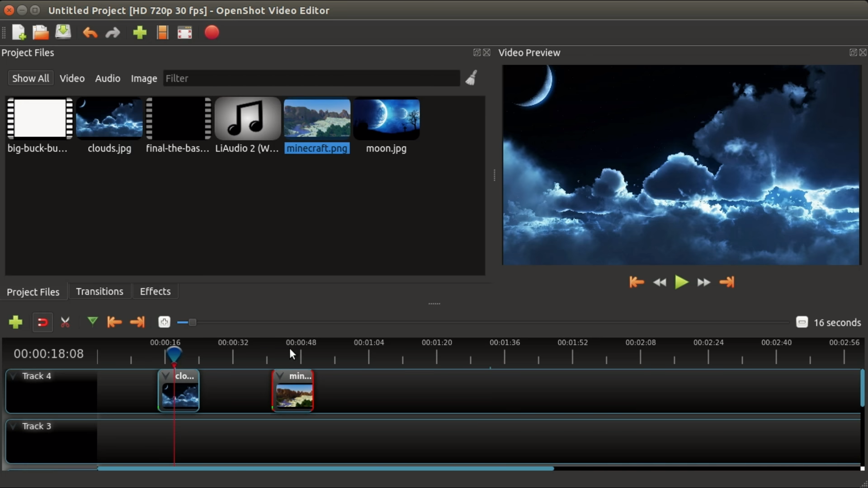This screenshot has width=868, height=488.
Task: Click the Save Project icon
Action: [x=63, y=33]
